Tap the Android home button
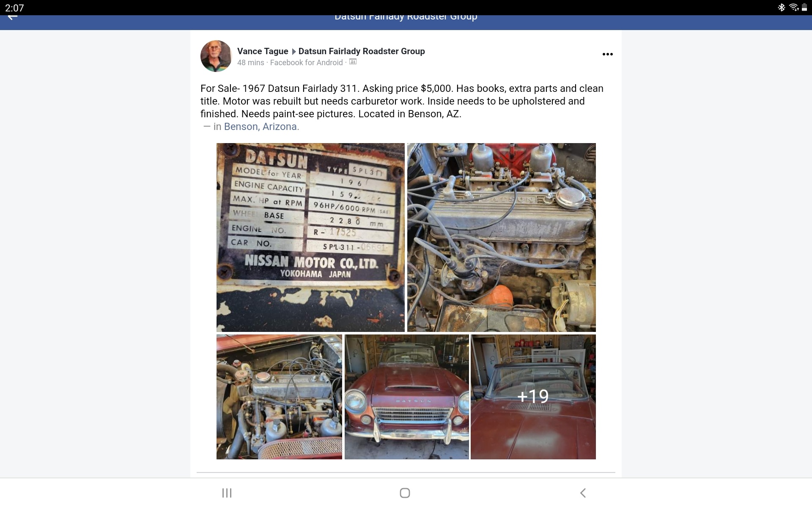Image resolution: width=812 pixels, height=508 pixels. point(405,493)
